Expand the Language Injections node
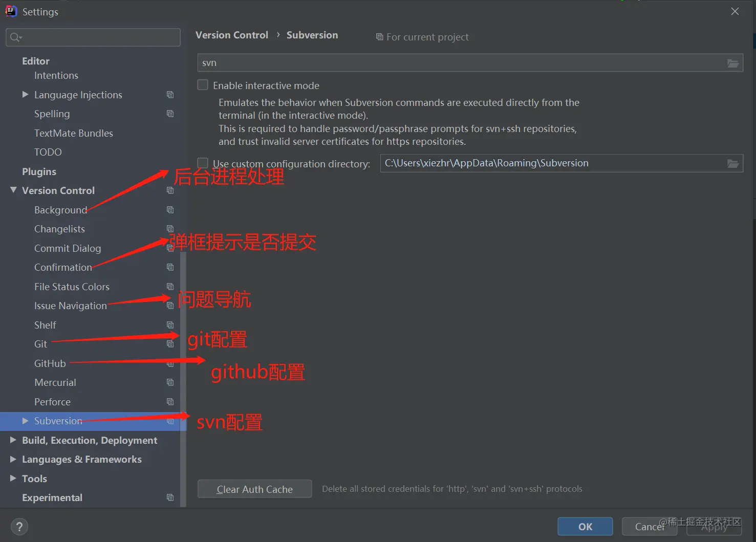The image size is (756, 542). click(25, 94)
